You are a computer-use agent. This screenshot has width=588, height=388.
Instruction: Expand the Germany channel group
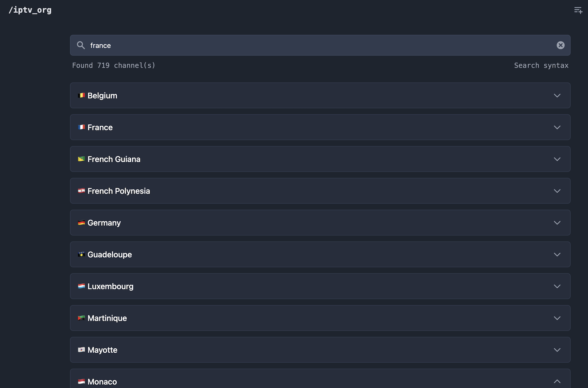click(x=557, y=223)
